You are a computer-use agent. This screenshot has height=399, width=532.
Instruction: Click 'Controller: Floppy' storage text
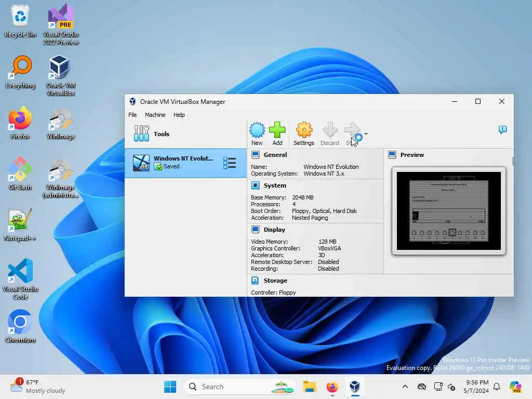click(273, 292)
